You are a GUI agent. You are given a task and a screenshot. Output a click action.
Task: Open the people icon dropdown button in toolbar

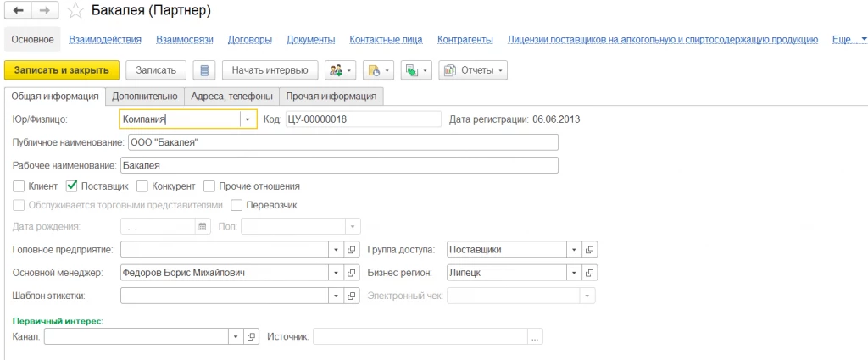point(340,70)
